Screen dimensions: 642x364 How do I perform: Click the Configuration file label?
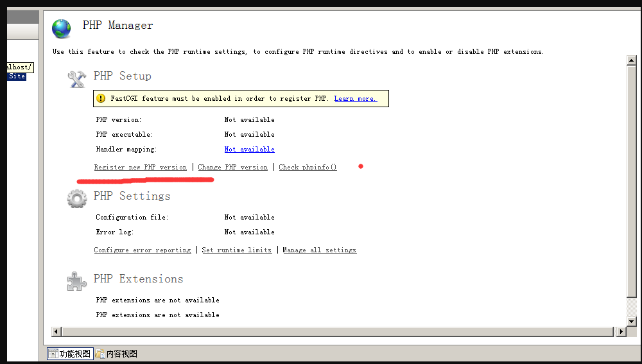132,217
